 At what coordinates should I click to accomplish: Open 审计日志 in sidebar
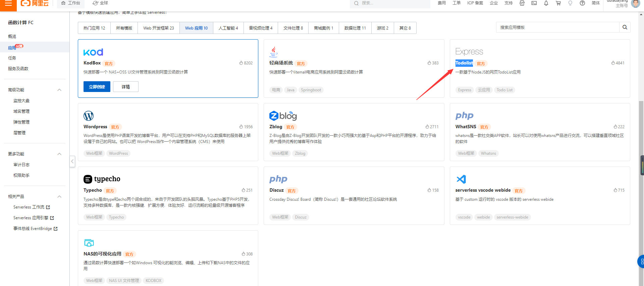21,164
